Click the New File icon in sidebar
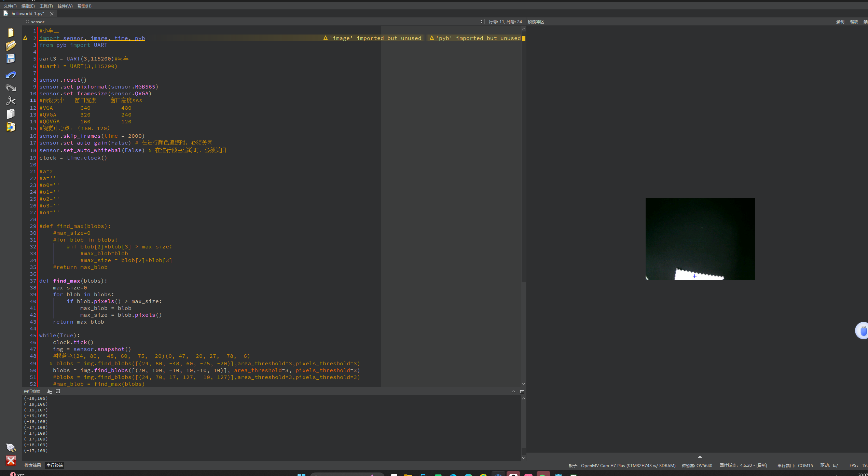This screenshot has width=868, height=476. pyautogui.click(x=11, y=32)
